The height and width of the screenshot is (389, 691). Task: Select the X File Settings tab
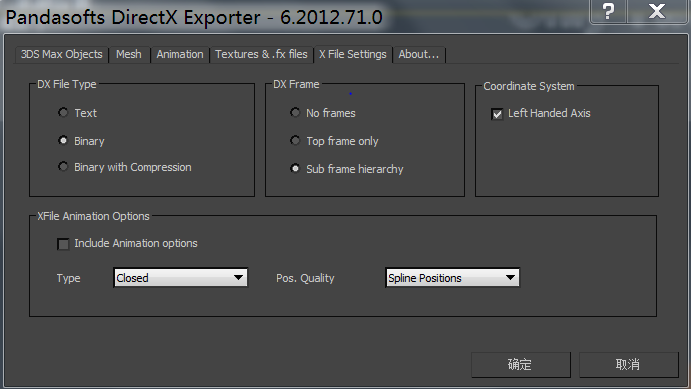click(353, 54)
